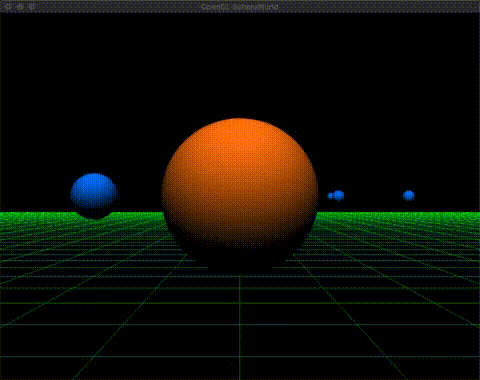Click the dark shadow beneath the orange sphere
This screenshot has width=480, height=380.
pos(240,265)
